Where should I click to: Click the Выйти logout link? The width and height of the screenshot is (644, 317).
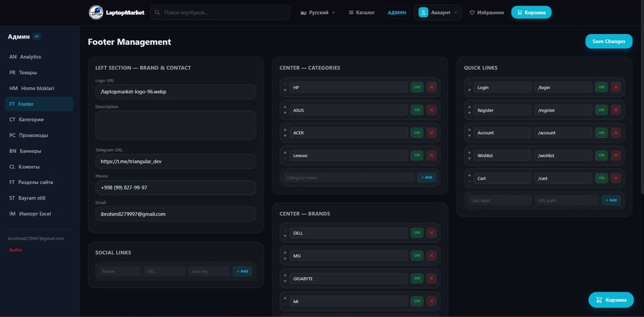(15, 249)
